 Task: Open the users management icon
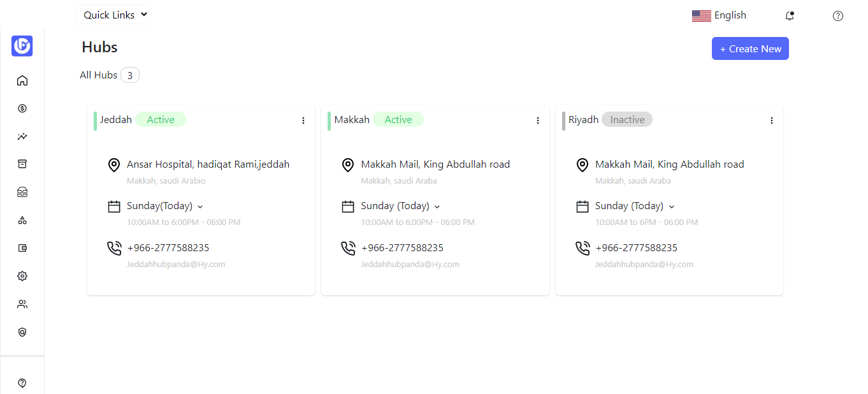[x=22, y=304]
